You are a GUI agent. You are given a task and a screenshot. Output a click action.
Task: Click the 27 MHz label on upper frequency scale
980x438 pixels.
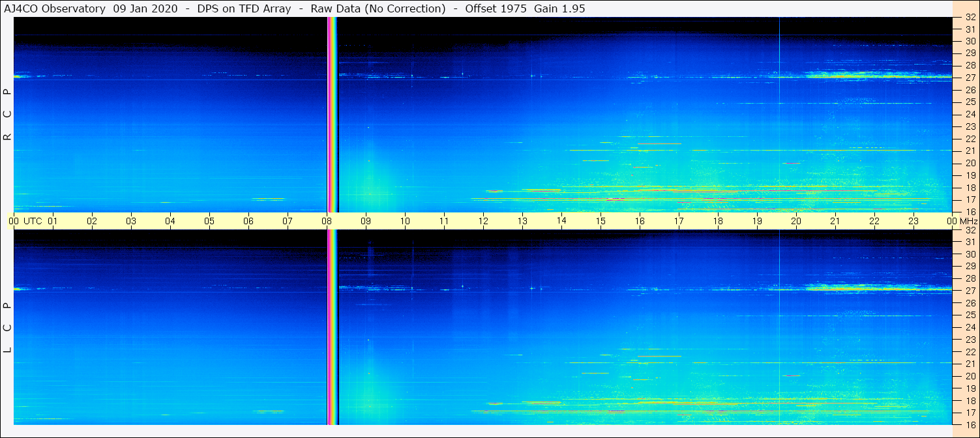pyautogui.click(x=970, y=78)
